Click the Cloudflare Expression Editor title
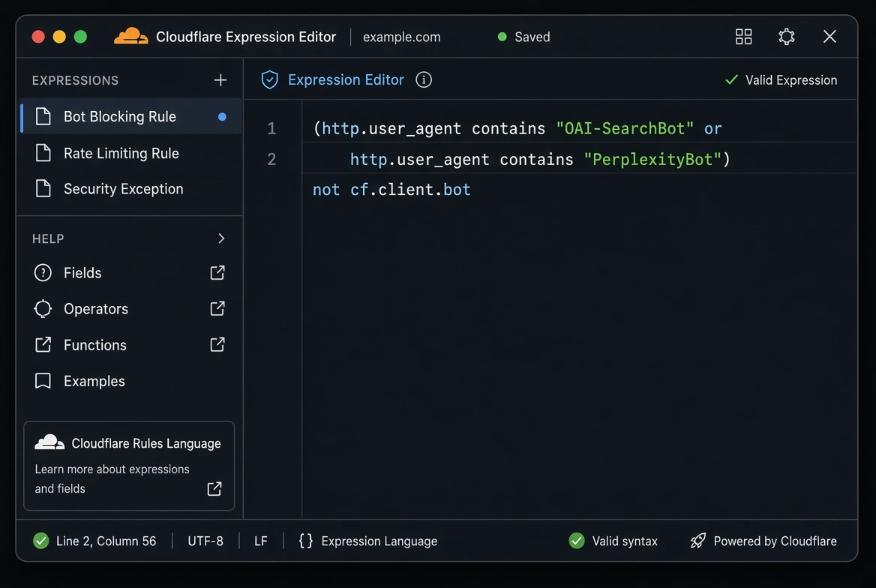Screen dimensions: 876x588 click(246, 37)
